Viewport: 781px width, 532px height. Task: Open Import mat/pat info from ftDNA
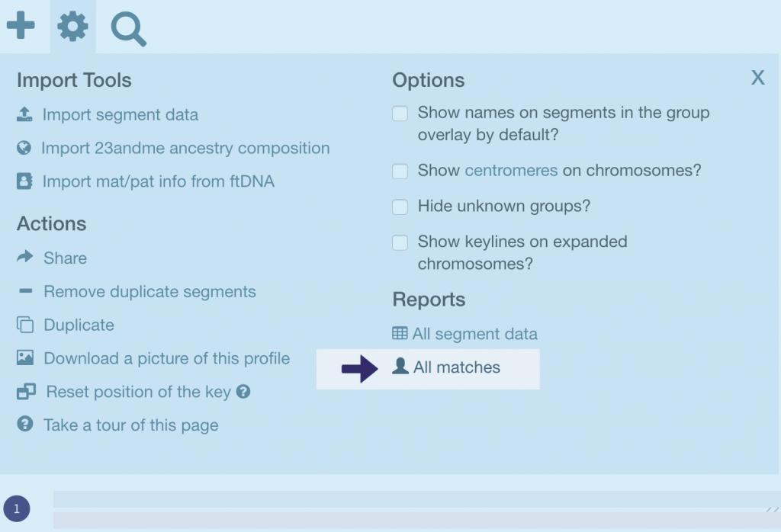pyautogui.click(x=158, y=181)
